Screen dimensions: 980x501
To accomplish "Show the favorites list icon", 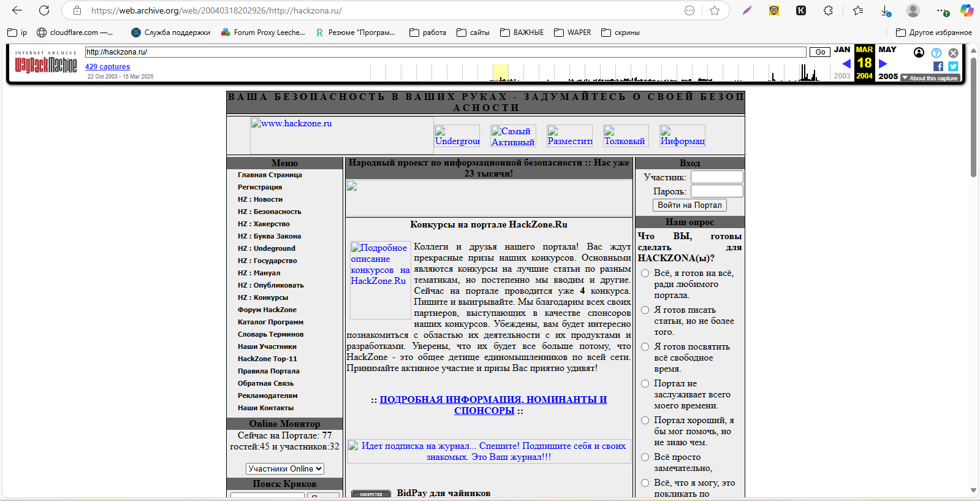I will (x=858, y=10).
